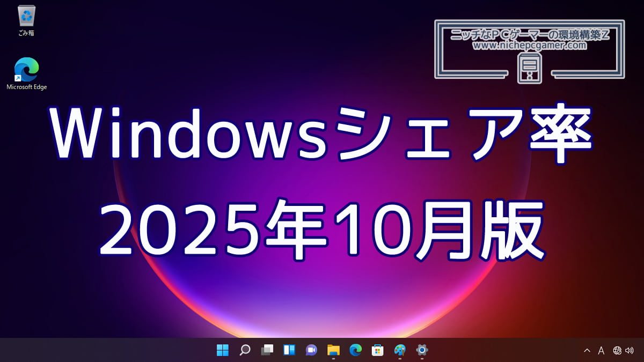Open network status via the globe icon
644x362 pixels.
click(x=617, y=350)
